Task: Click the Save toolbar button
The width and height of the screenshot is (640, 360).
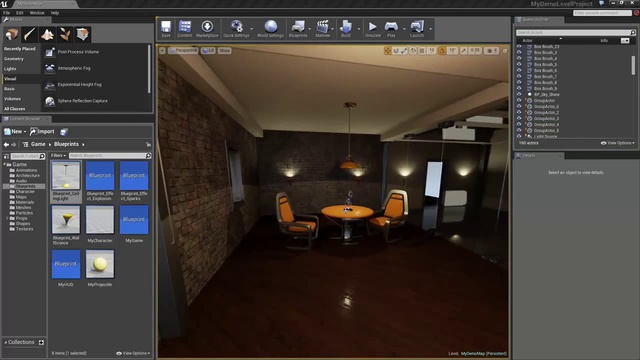Action: pos(166,29)
